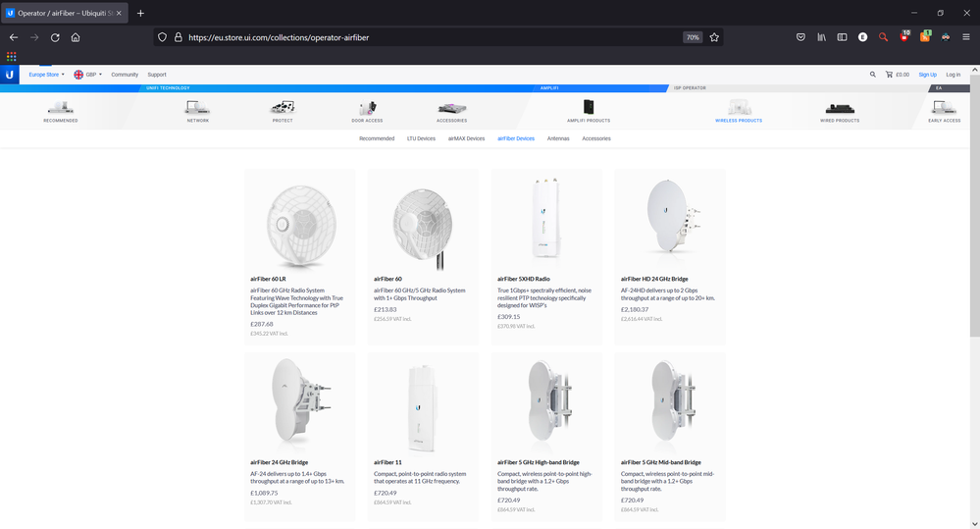
Task: Open the Firefox library icon
Action: 821,37
